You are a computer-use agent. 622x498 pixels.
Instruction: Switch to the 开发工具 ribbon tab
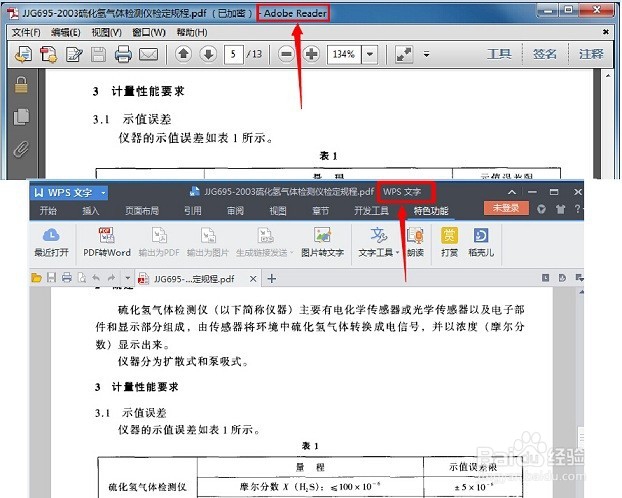coord(371,210)
